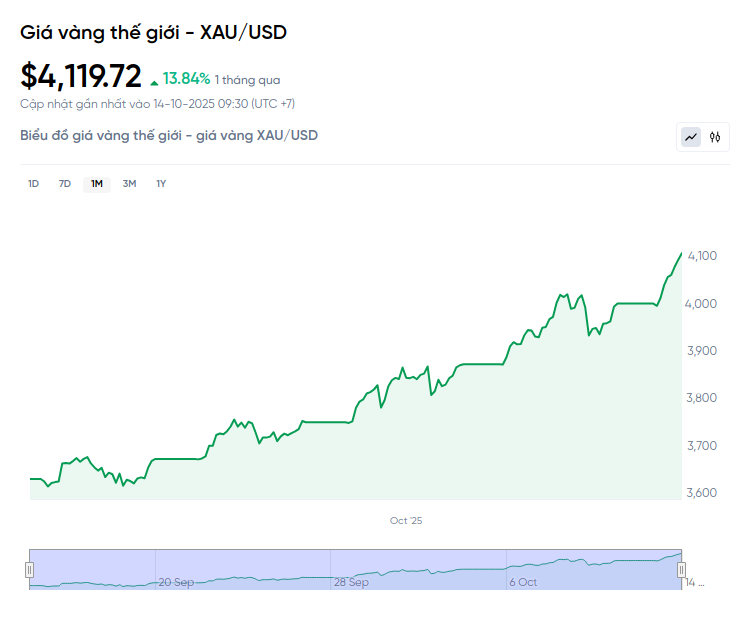This screenshot has width=750, height=634.
Task: Click the 20 Sep navigator marker
Action: (176, 581)
